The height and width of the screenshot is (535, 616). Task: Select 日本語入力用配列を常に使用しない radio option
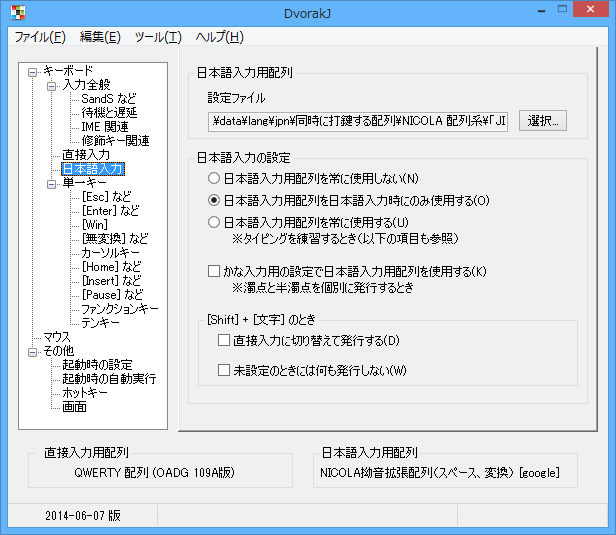click(x=214, y=177)
